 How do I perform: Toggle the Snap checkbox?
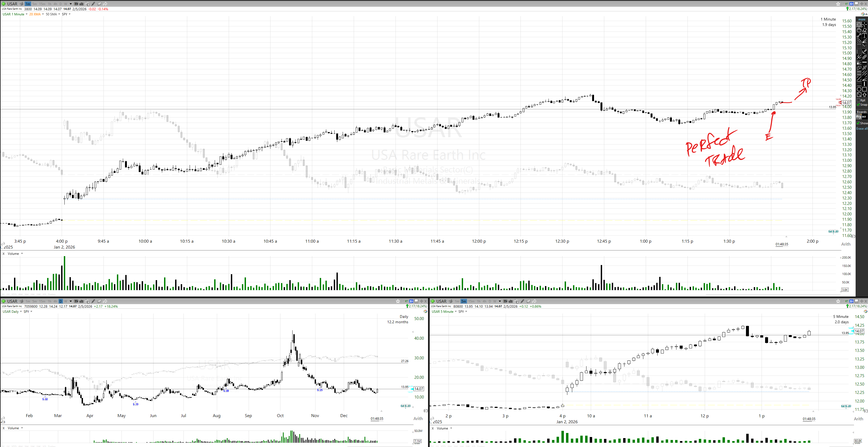(x=859, y=105)
